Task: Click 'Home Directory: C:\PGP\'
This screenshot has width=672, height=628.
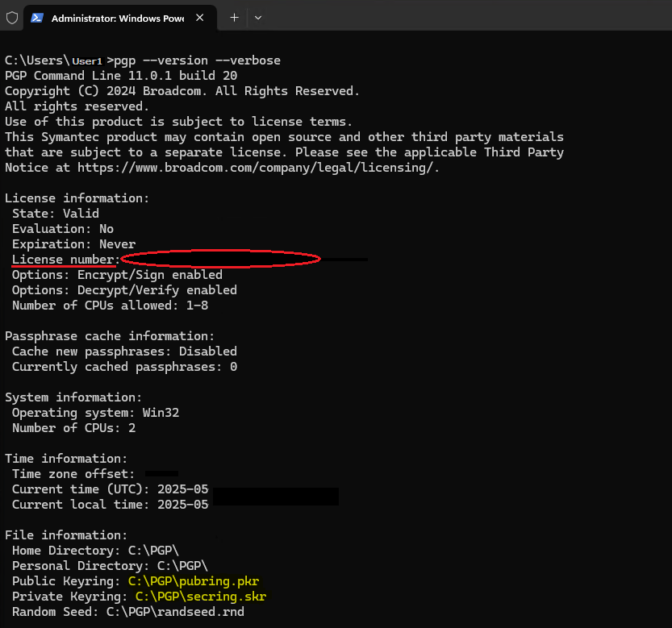Action: (x=95, y=551)
